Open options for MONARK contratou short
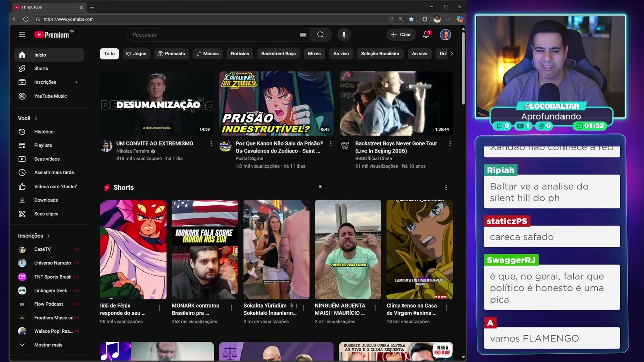 (x=231, y=308)
